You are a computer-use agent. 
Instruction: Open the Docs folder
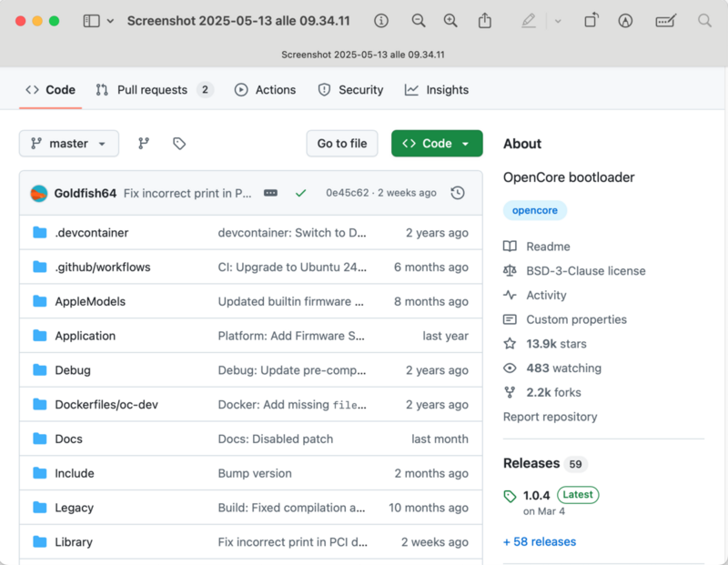[69, 439]
